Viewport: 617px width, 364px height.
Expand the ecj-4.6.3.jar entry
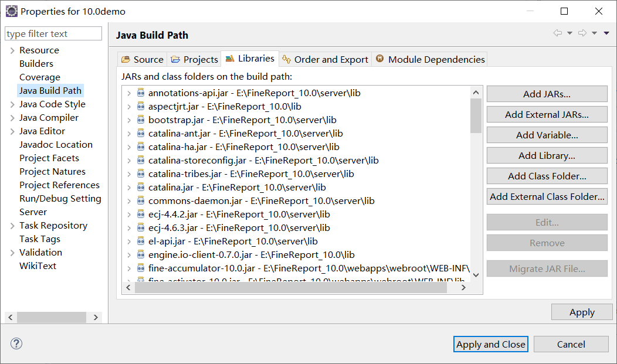point(129,228)
